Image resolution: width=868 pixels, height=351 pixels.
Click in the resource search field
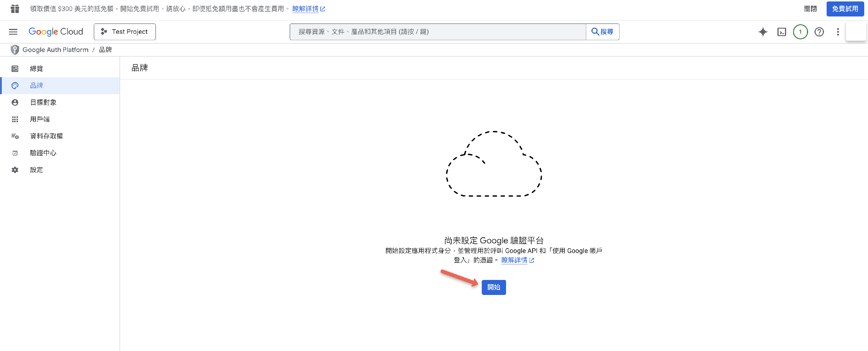(x=437, y=32)
